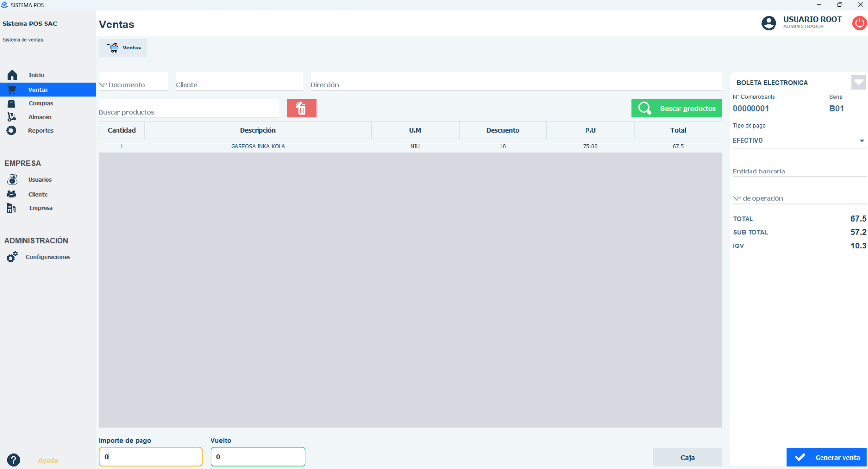Click the user profile avatar icon
The height and width of the screenshot is (469, 868).
pos(769,23)
